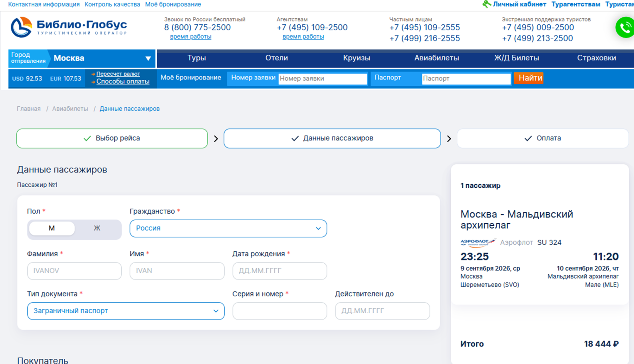This screenshot has height=364, width=634.
Task: Open Контроль качества link
Action: [112, 4]
